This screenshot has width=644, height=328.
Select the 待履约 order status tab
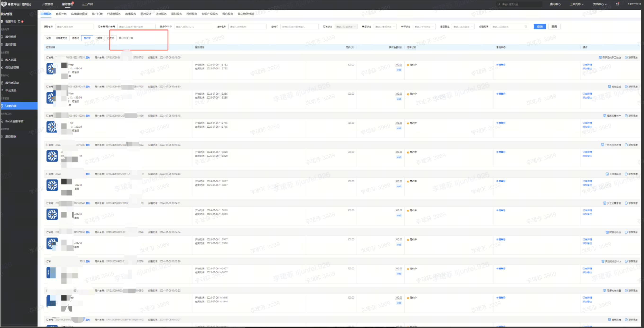(x=75, y=38)
